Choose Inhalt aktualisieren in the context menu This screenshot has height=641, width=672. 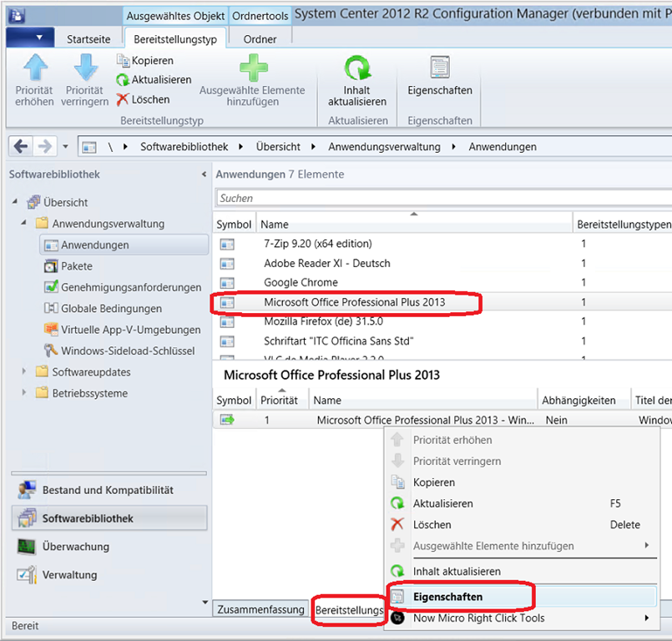(521, 572)
